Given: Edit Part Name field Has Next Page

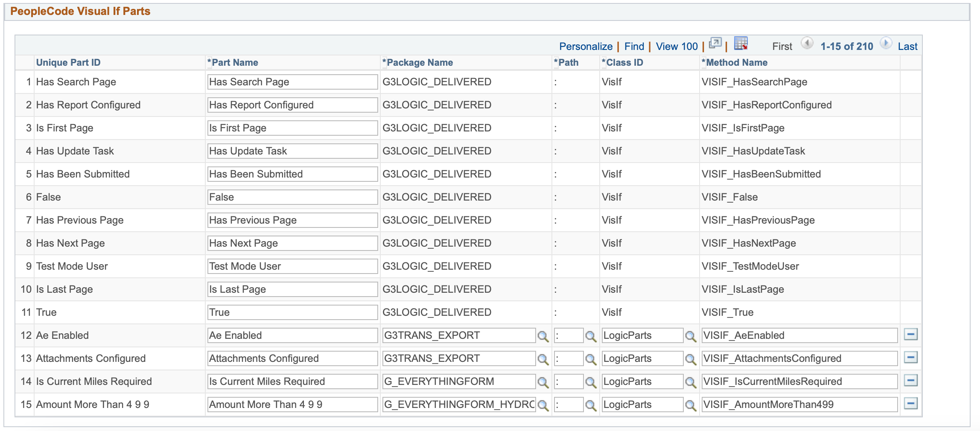Looking at the screenshot, I should tap(292, 243).
